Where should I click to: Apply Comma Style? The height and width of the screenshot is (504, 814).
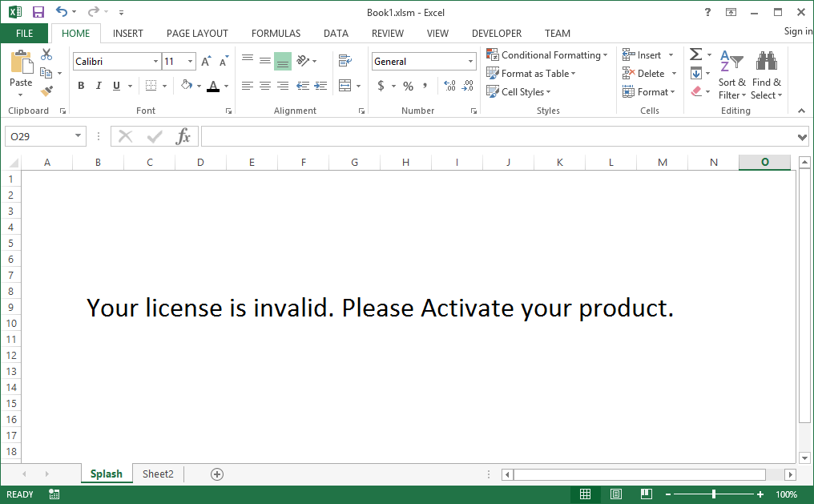425,86
